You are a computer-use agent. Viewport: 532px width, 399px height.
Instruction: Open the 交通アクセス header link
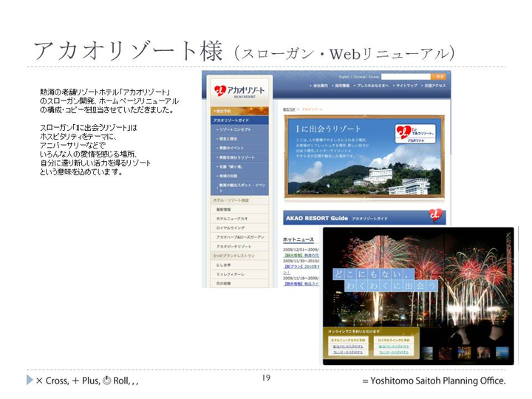pyautogui.click(x=434, y=86)
